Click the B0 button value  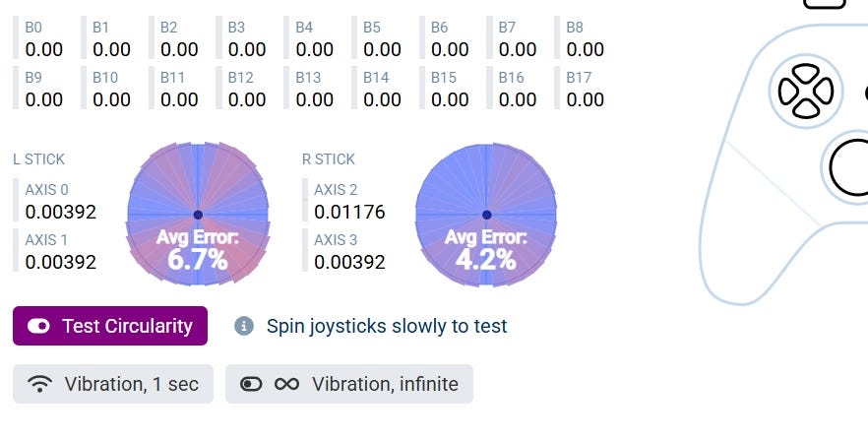(44, 49)
